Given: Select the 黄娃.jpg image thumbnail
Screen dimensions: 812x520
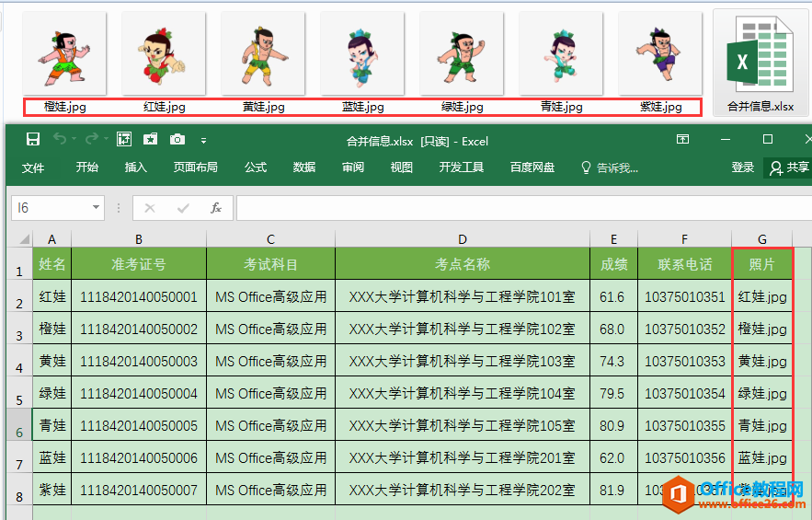Looking at the screenshot, I should [263, 53].
